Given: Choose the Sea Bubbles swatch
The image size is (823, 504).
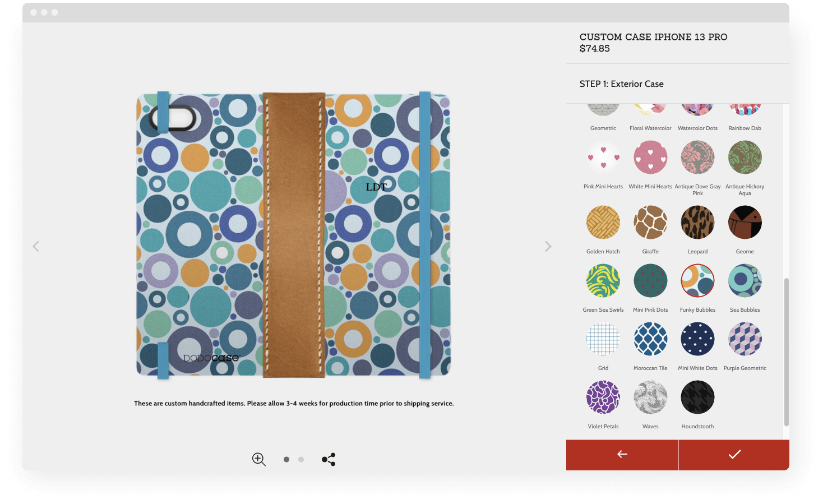Looking at the screenshot, I should (x=745, y=281).
